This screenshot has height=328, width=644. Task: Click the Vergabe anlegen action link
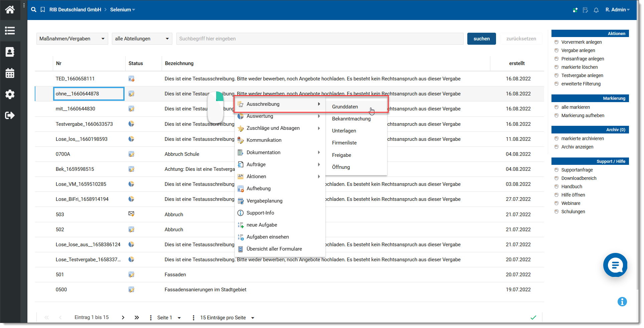pos(578,50)
